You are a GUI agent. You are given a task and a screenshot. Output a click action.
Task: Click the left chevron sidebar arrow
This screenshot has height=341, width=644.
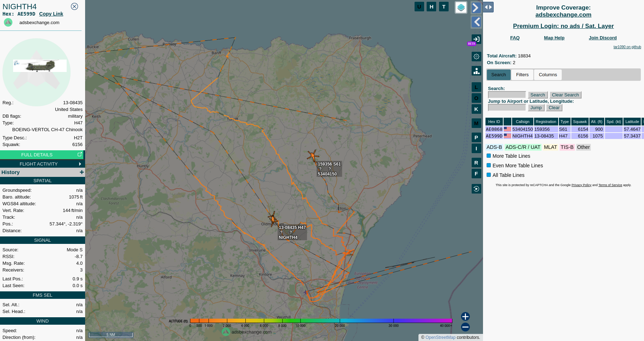point(476,22)
